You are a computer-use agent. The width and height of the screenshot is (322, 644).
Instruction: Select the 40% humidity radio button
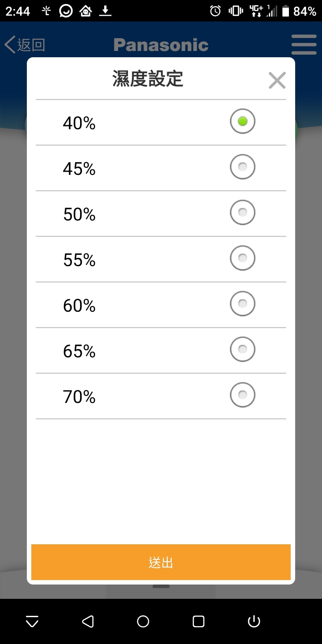242,121
